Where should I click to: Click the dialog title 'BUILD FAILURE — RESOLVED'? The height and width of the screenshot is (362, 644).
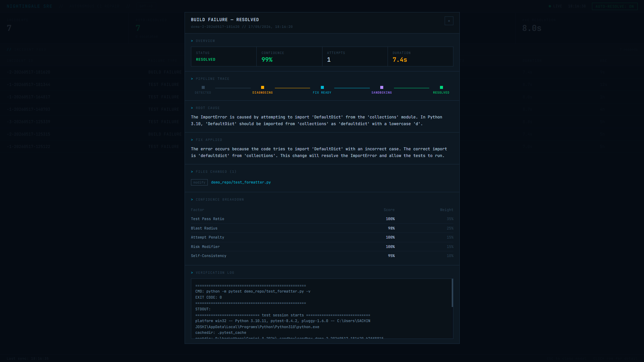[x=225, y=20]
